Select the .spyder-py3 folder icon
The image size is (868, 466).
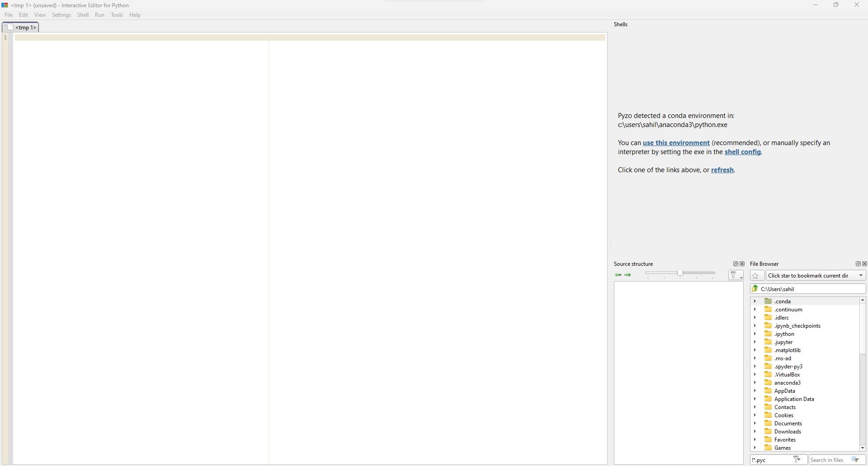click(768, 366)
